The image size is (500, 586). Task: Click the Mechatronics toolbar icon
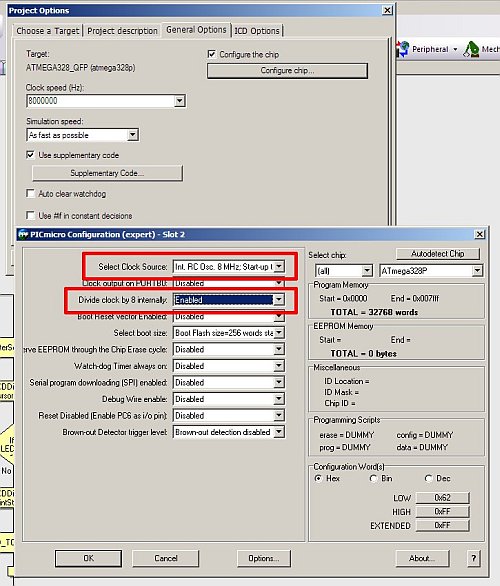click(x=471, y=49)
